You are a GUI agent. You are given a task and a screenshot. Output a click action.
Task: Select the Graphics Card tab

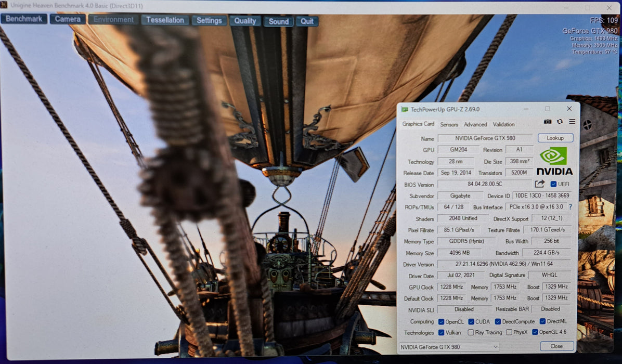pos(418,124)
